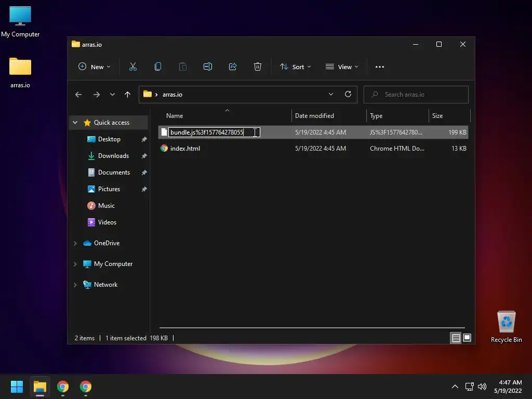
Task: Open the See more three-dots menu
Action: (x=380, y=67)
